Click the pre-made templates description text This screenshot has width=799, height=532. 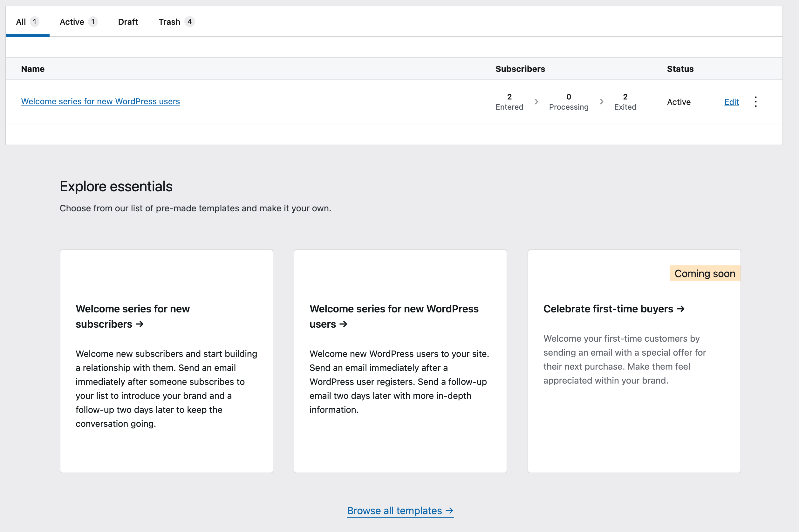(x=195, y=208)
